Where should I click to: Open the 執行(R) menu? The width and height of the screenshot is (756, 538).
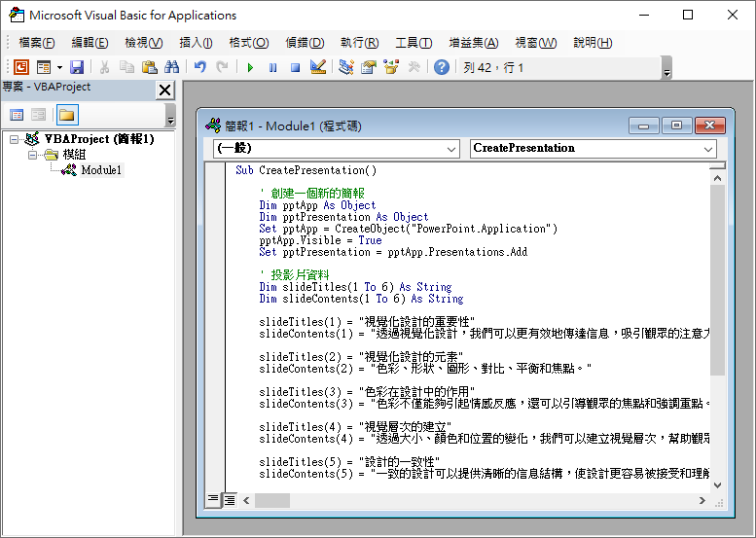tap(360, 43)
